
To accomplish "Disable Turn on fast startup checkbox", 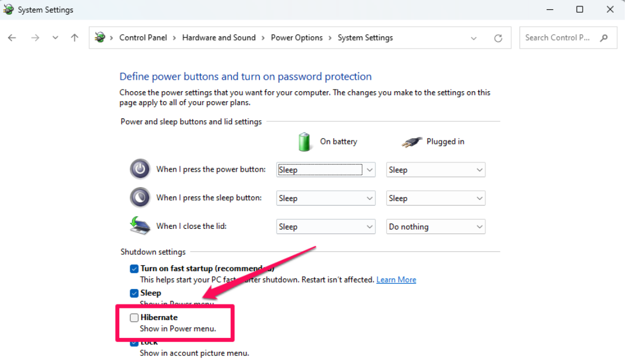I will (134, 269).
